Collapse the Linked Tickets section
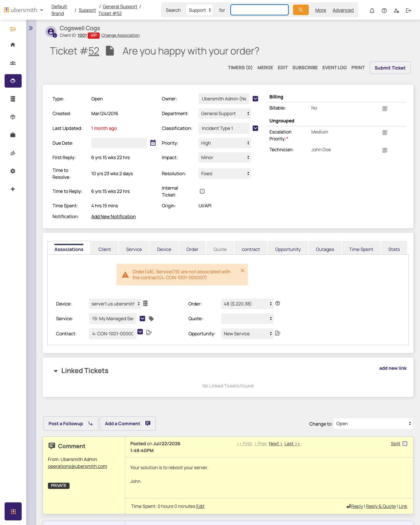420x525 pixels. [x=56, y=371]
